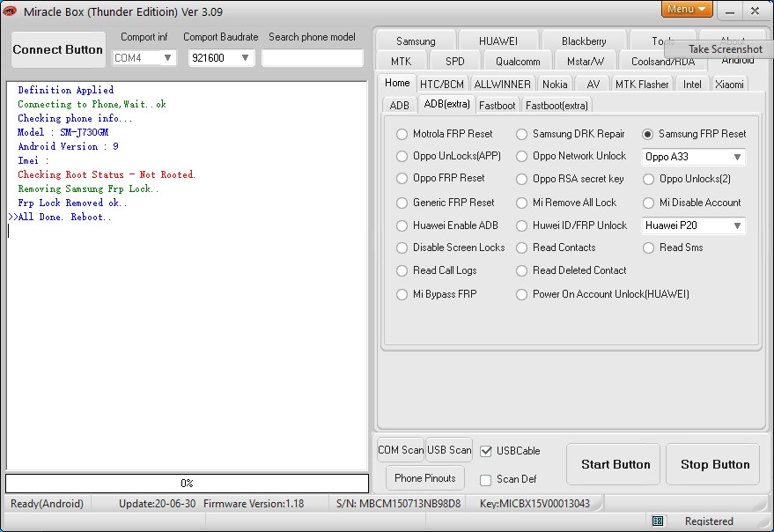Click the Phone Pinouts button
The height and width of the screenshot is (532, 774).
[425, 478]
